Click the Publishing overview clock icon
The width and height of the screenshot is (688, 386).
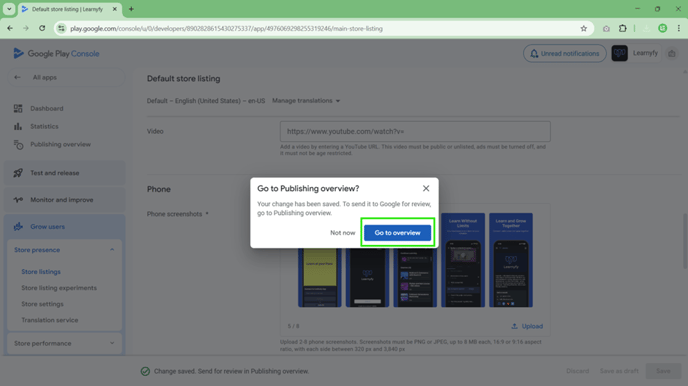(x=18, y=144)
